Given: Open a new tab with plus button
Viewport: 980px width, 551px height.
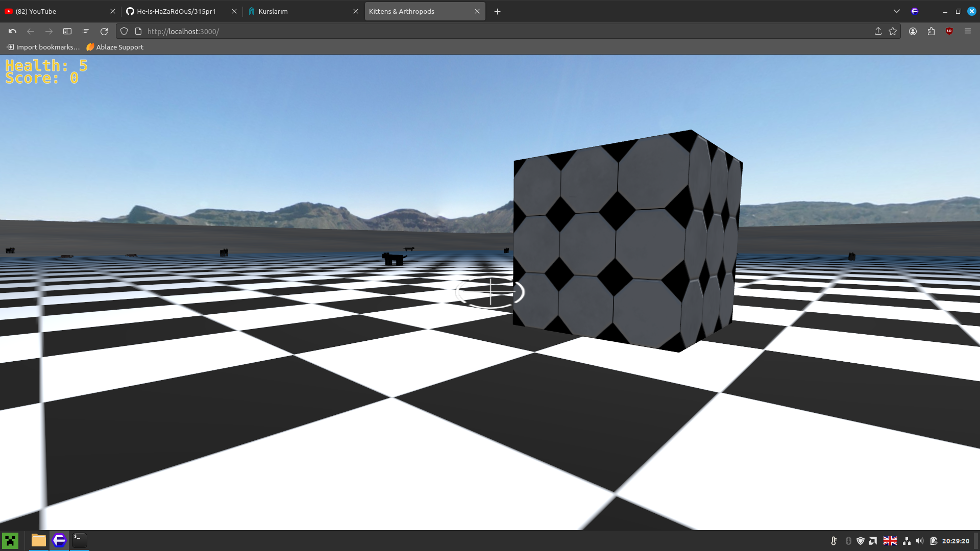Looking at the screenshot, I should point(498,11).
